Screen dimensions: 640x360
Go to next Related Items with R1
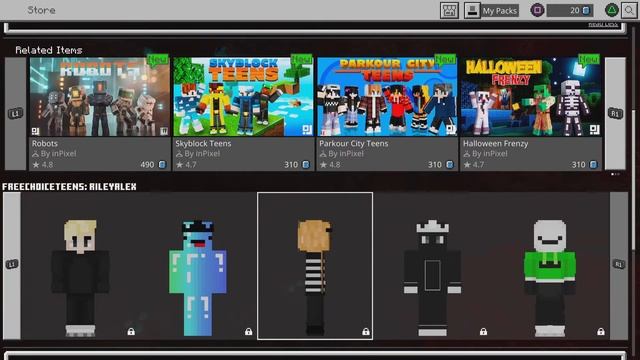tap(615, 113)
